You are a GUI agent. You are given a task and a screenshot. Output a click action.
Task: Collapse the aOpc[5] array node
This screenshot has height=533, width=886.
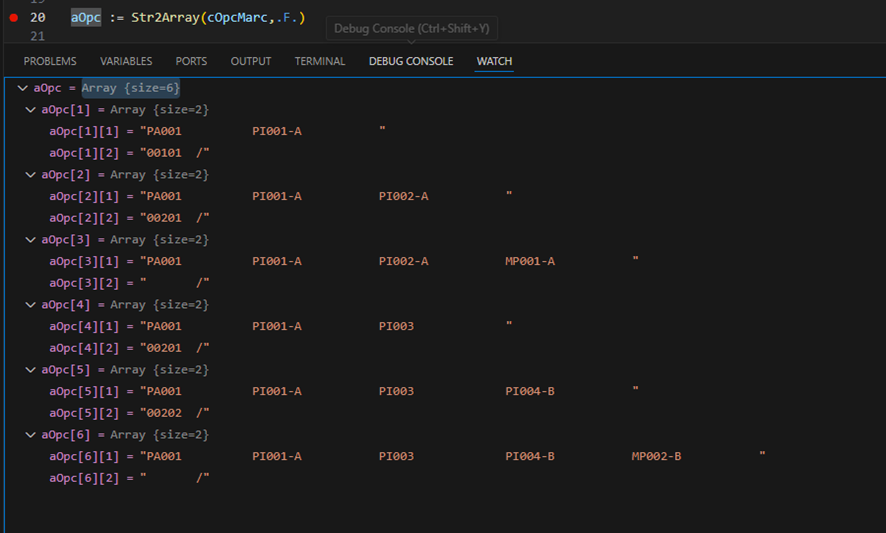point(31,370)
